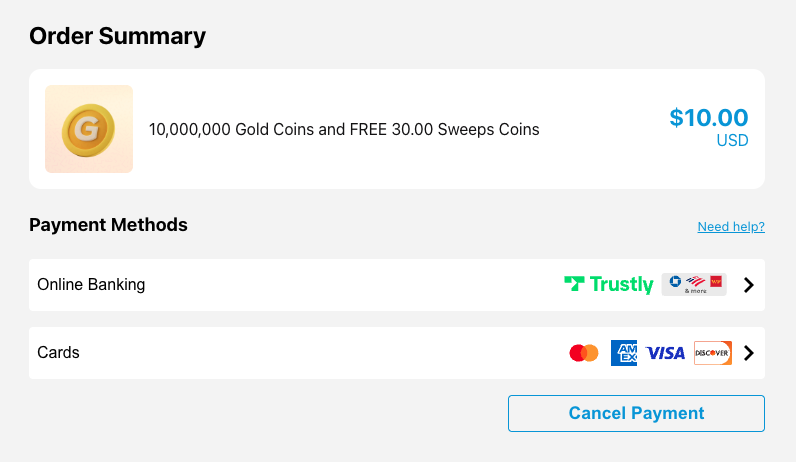This screenshot has width=796, height=462.
Task: Expand Online Banking with its chevron arrow
Action: point(749,285)
